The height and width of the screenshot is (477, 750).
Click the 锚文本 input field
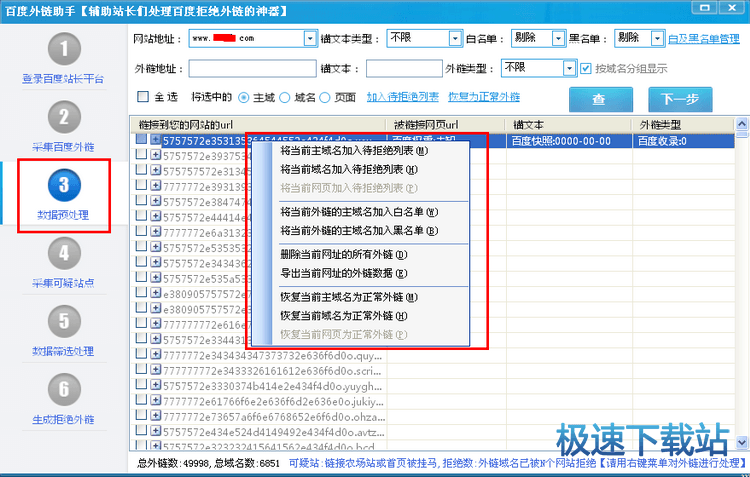(x=404, y=68)
